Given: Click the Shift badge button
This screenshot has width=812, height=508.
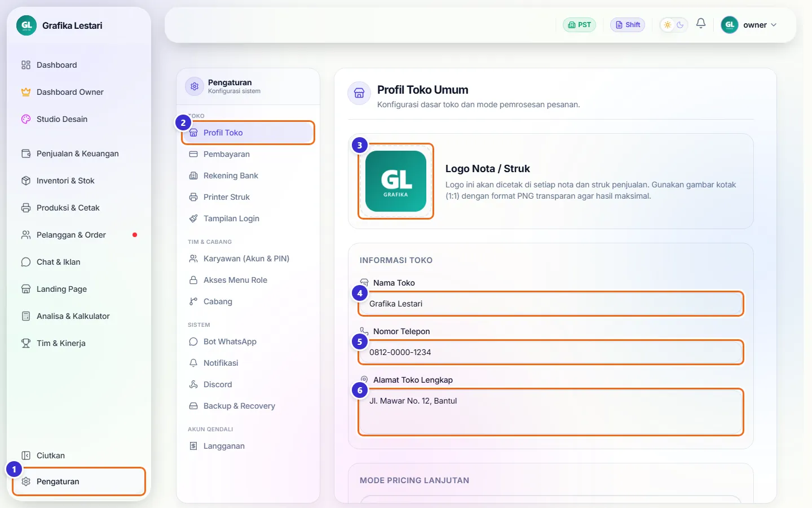Looking at the screenshot, I should [628, 25].
